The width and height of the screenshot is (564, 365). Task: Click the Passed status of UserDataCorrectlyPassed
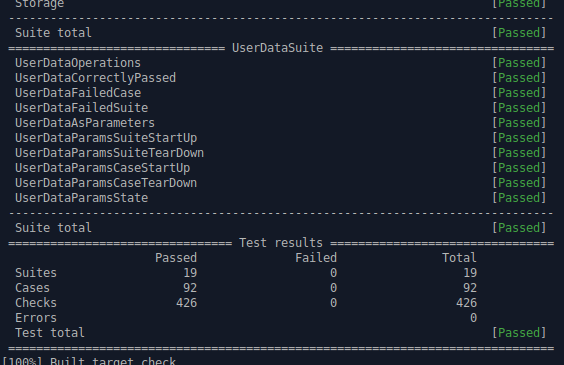point(519,78)
